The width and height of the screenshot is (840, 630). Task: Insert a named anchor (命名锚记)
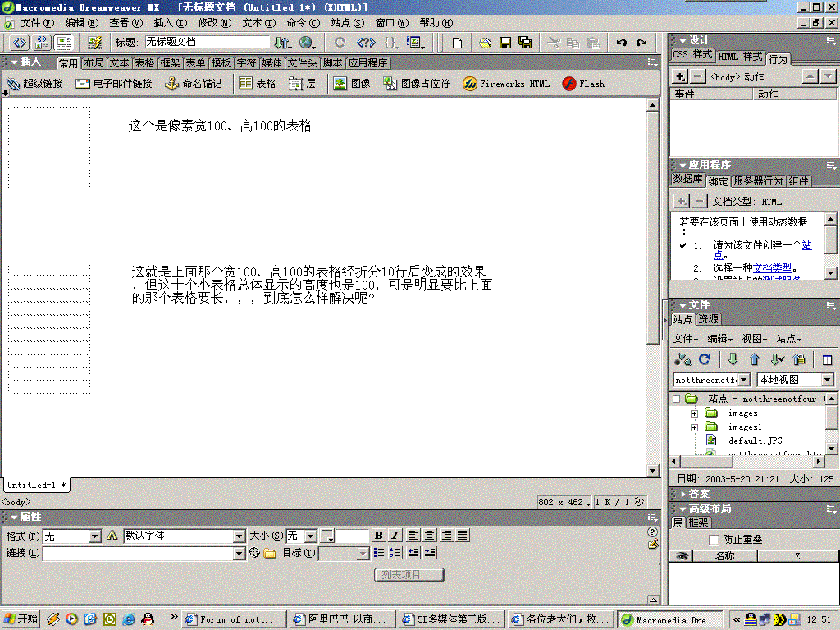click(x=193, y=83)
